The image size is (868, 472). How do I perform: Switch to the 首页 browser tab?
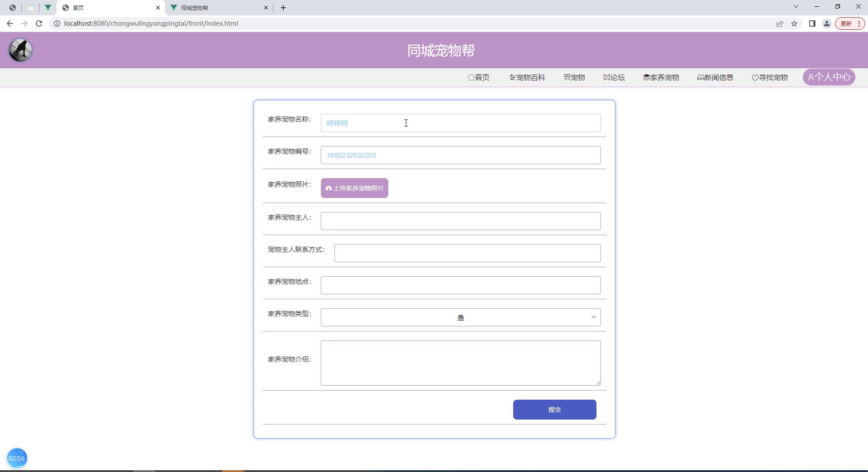(111, 8)
